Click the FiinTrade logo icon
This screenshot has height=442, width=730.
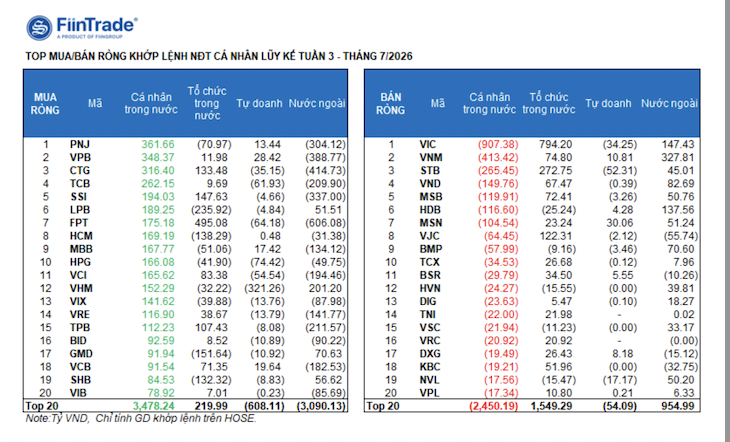39,28
